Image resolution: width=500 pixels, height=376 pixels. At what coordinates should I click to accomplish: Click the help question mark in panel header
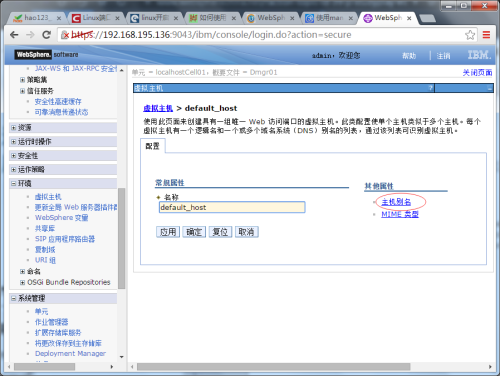pyautogui.click(x=430, y=88)
